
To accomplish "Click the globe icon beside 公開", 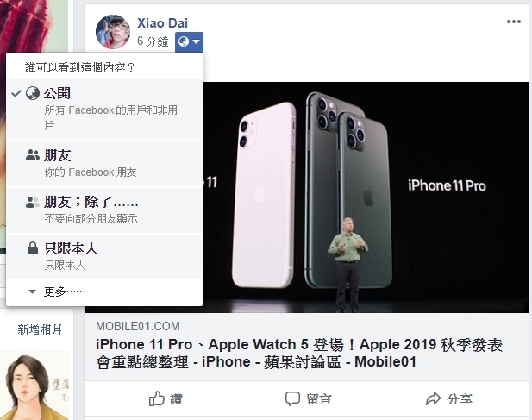I will click(x=33, y=93).
